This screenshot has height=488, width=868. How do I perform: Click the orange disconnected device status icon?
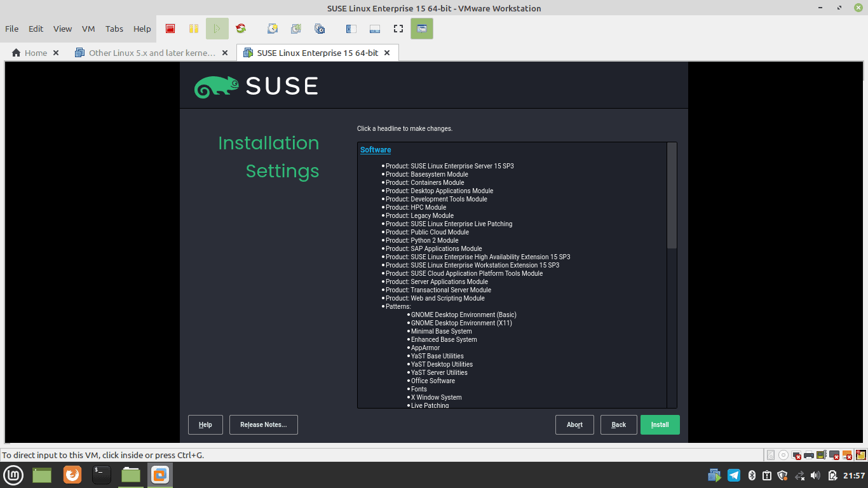pos(847,455)
